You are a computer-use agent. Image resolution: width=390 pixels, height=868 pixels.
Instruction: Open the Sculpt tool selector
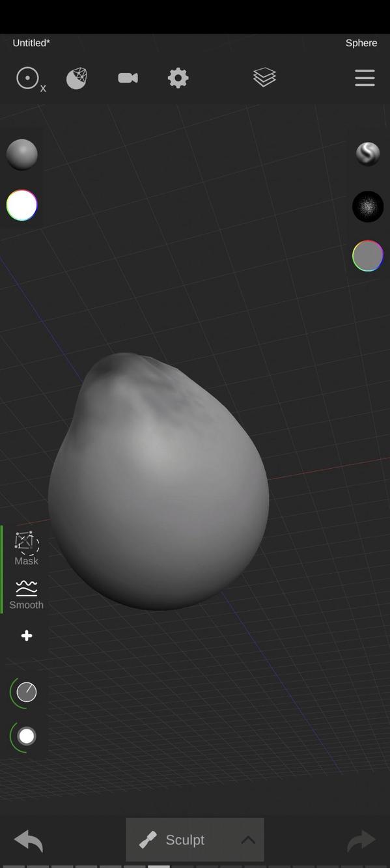point(195,839)
